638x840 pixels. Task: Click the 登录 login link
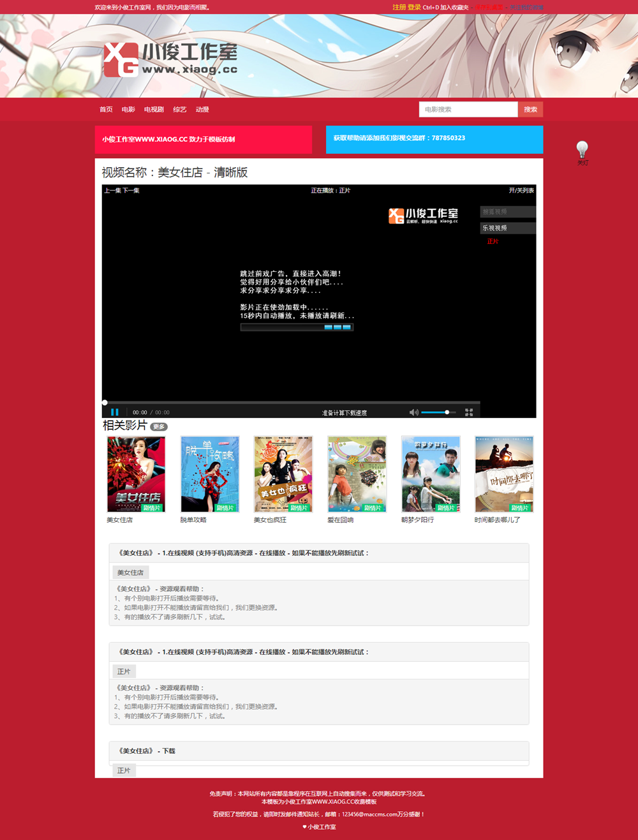click(414, 7)
